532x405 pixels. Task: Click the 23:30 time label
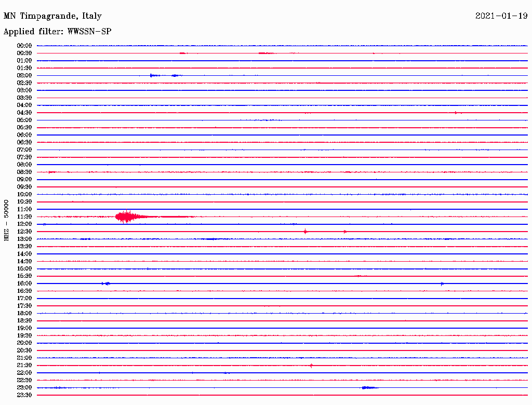24,395
